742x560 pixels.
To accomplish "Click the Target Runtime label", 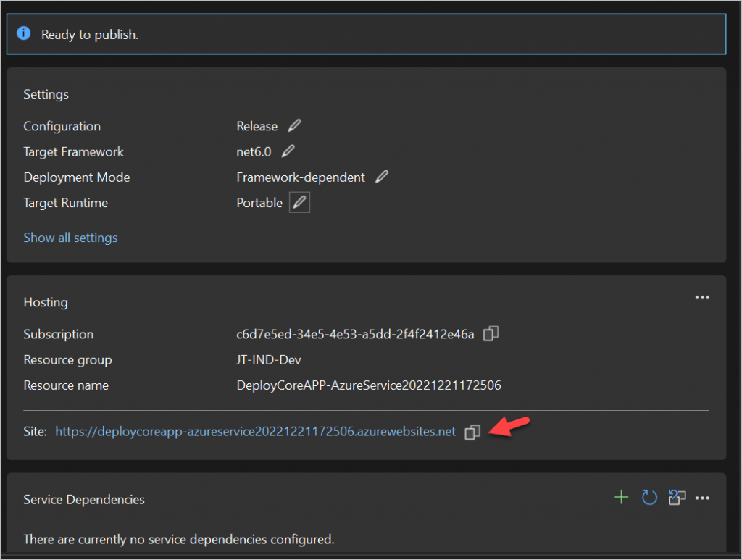I will (66, 203).
